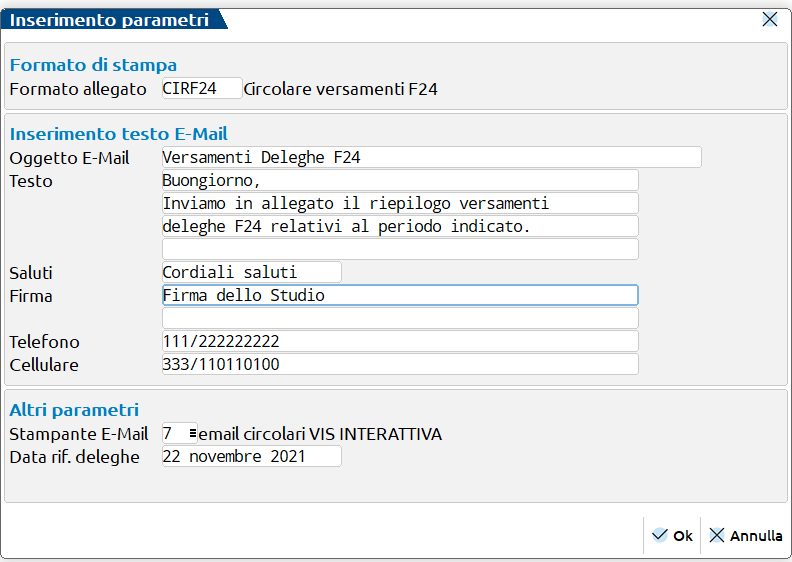The image size is (792, 562).
Task: Open the Stampante E-Mail list icon
Action: point(191,434)
